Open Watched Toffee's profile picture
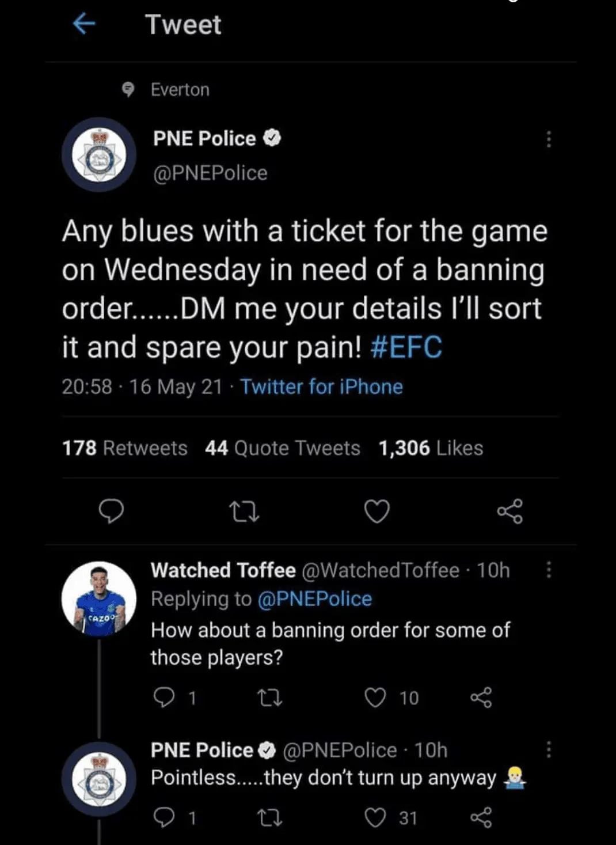Screen dimensions: 616x845 pyautogui.click(x=99, y=598)
